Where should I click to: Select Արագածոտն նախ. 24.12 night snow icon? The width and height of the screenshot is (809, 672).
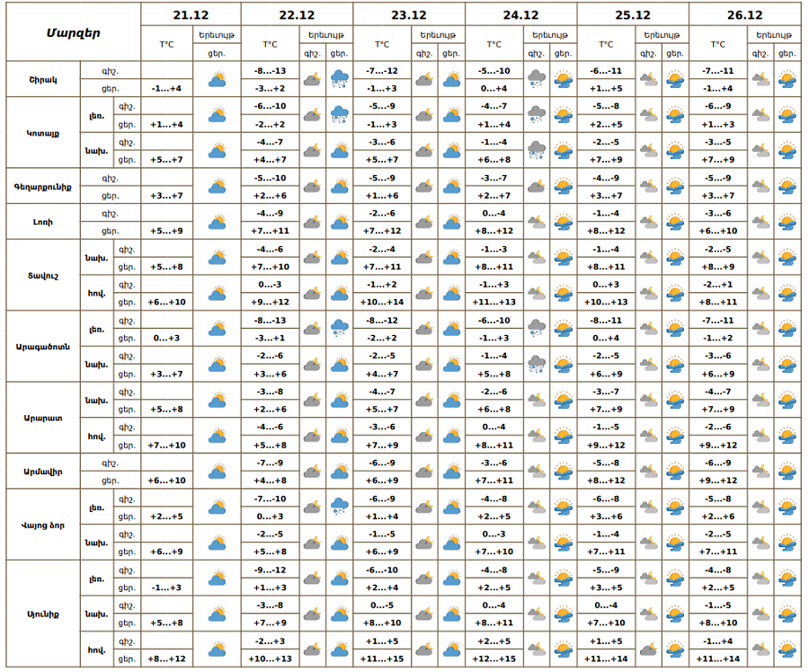click(537, 364)
